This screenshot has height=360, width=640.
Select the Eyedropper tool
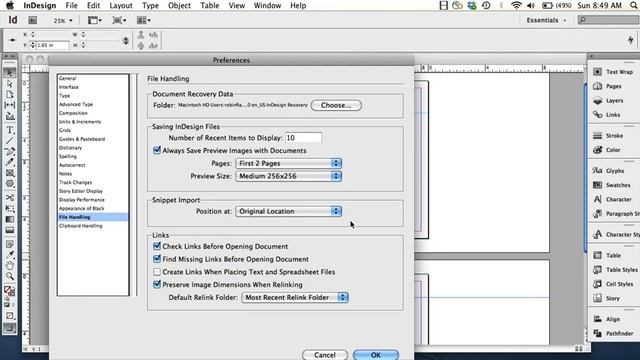point(9,255)
